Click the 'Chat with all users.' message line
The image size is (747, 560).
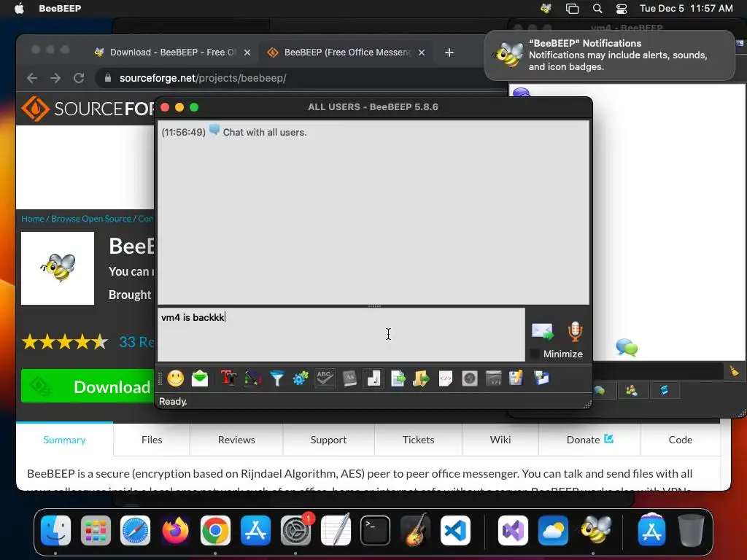264,133
